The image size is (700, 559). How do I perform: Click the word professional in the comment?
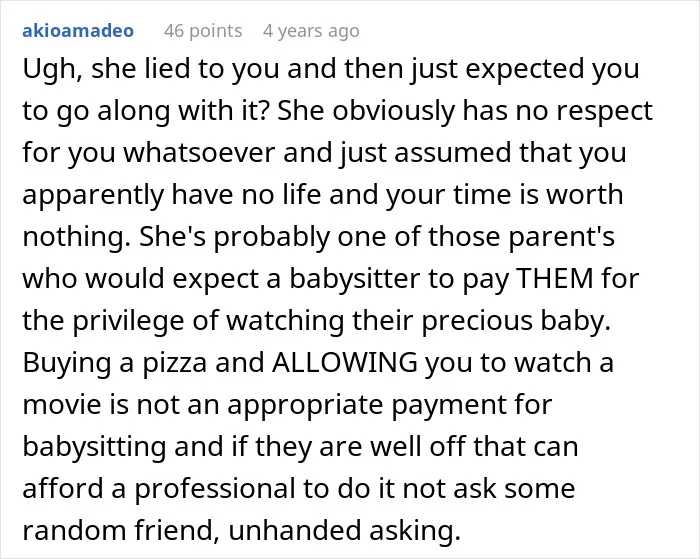coord(214,490)
